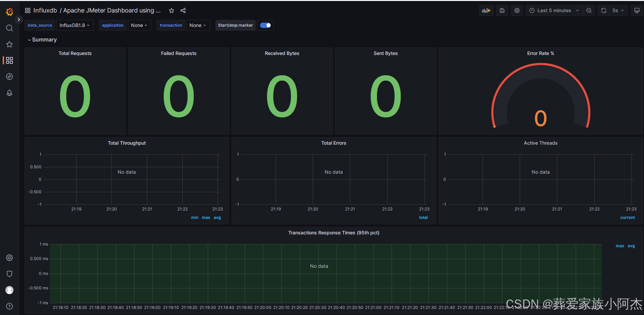Image resolution: width=644 pixels, height=315 pixels.
Task: Add a new panel to dashboard
Action: pos(486,10)
